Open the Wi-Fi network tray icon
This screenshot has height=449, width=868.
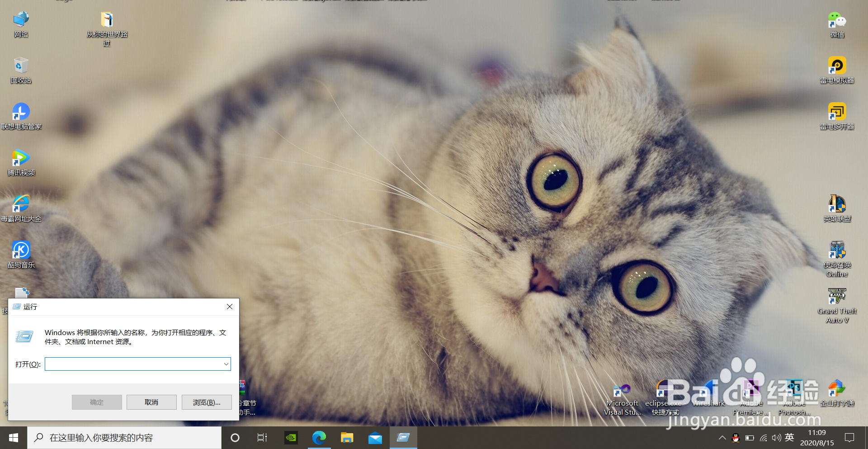click(763, 438)
